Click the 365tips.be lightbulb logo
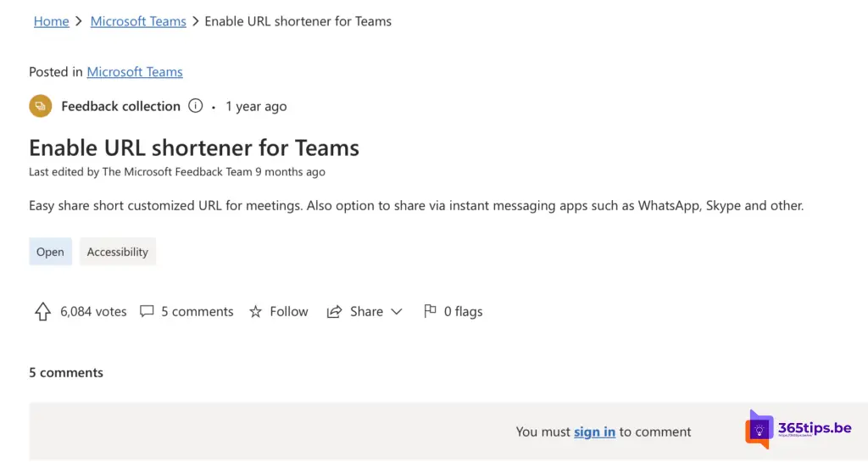 pyautogui.click(x=759, y=430)
